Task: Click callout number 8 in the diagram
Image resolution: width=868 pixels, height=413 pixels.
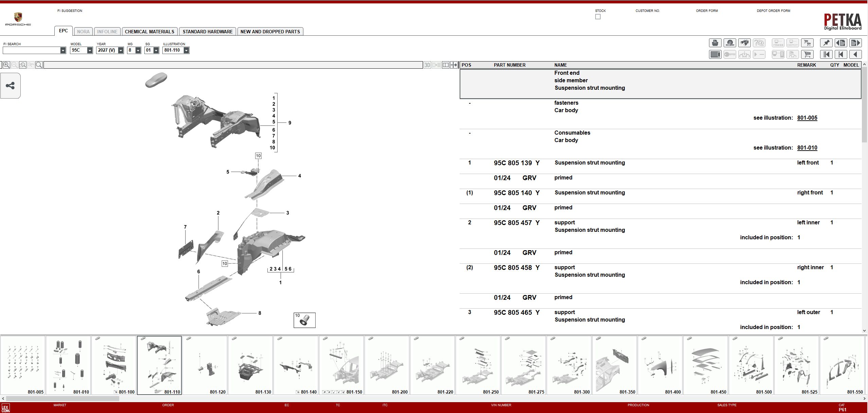Action: (260, 313)
